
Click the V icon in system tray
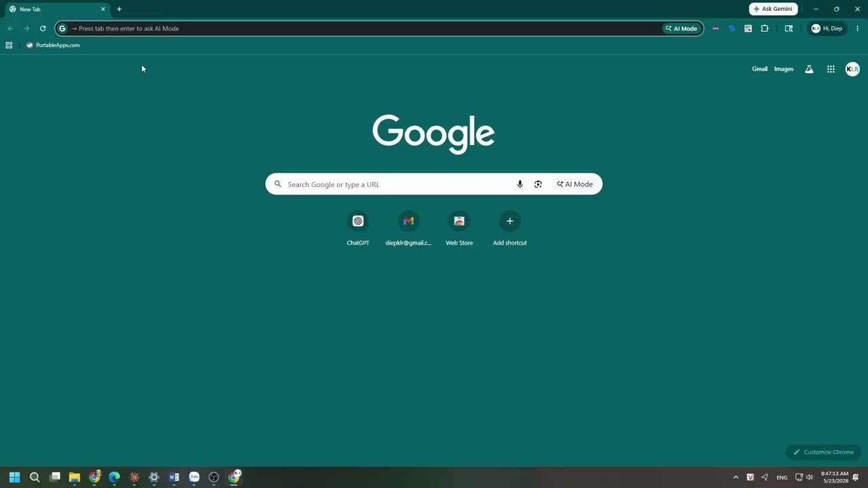click(750, 477)
